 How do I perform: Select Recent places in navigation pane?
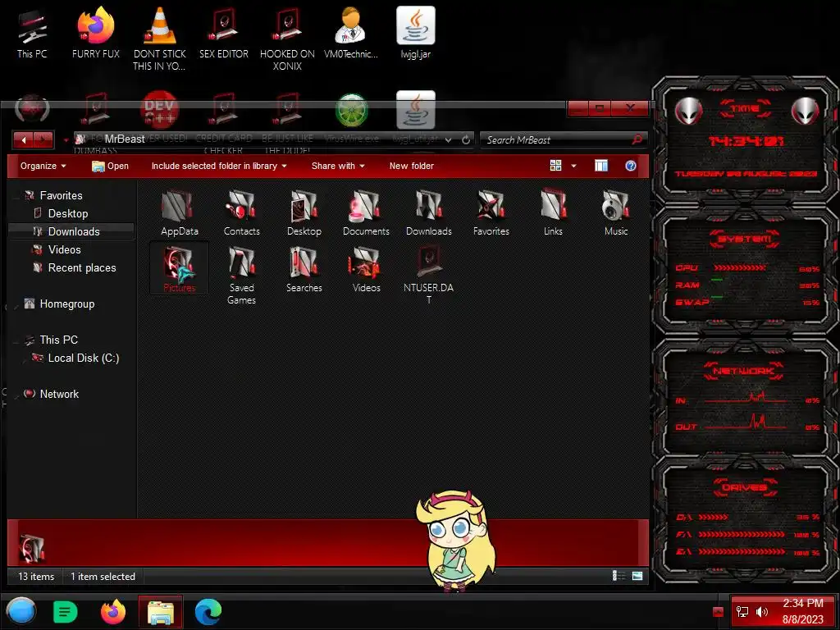click(81, 267)
